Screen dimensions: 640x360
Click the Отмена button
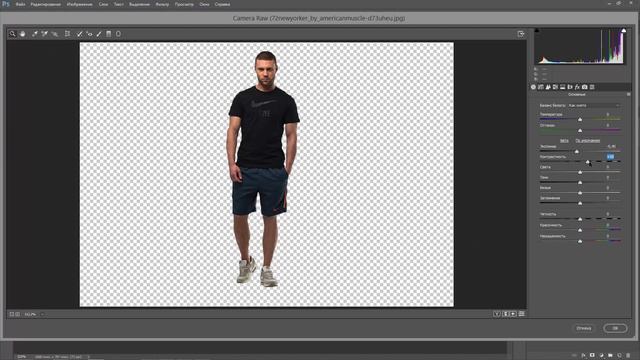tap(584, 328)
